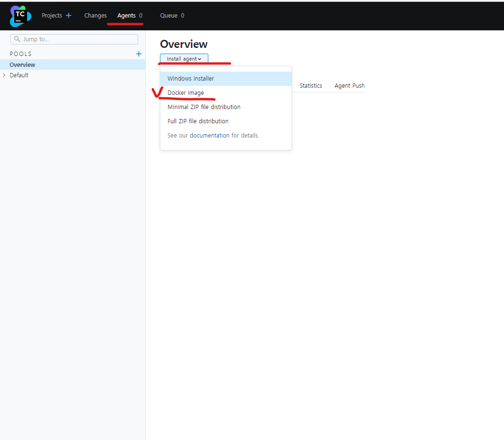The width and height of the screenshot is (504, 440).
Task: Expand the Default pool
Action: pos(4,75)
